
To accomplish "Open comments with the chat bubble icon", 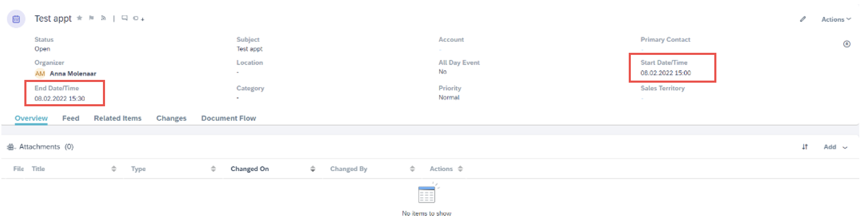I will (124, 18).
